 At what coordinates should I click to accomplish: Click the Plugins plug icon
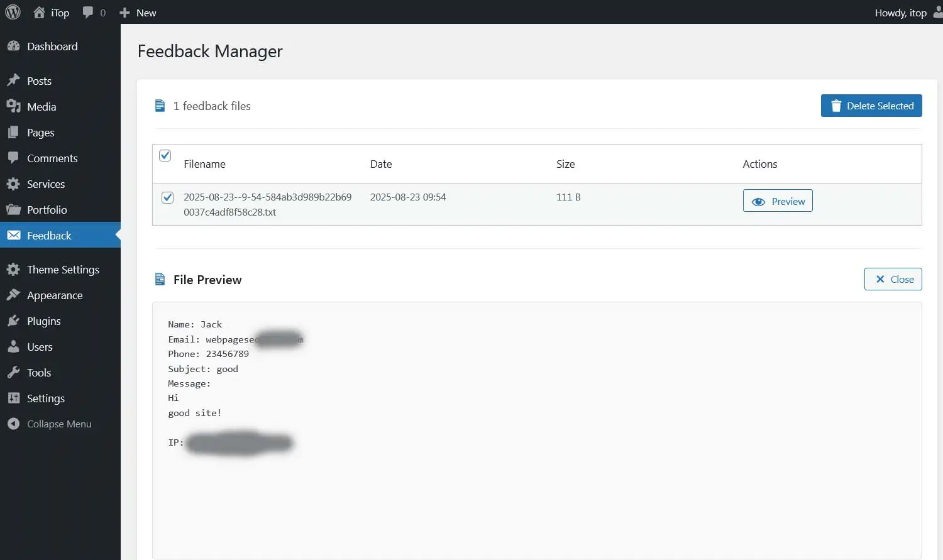(13, 321)
